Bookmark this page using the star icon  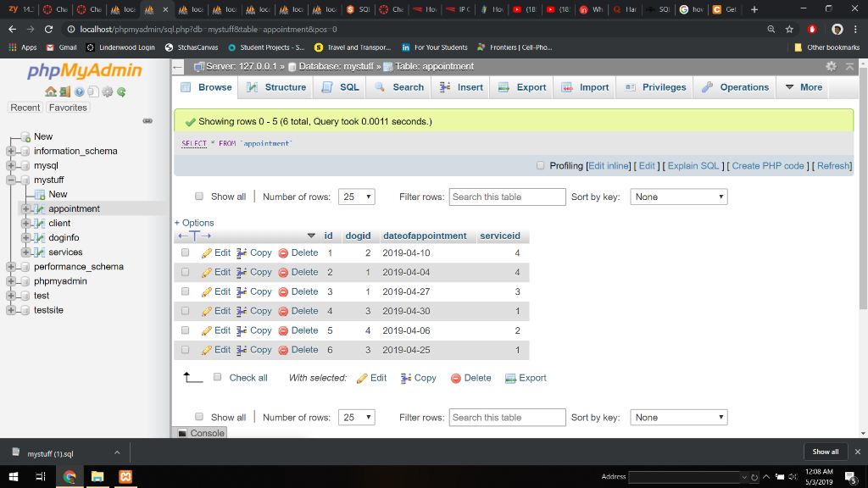789,30
